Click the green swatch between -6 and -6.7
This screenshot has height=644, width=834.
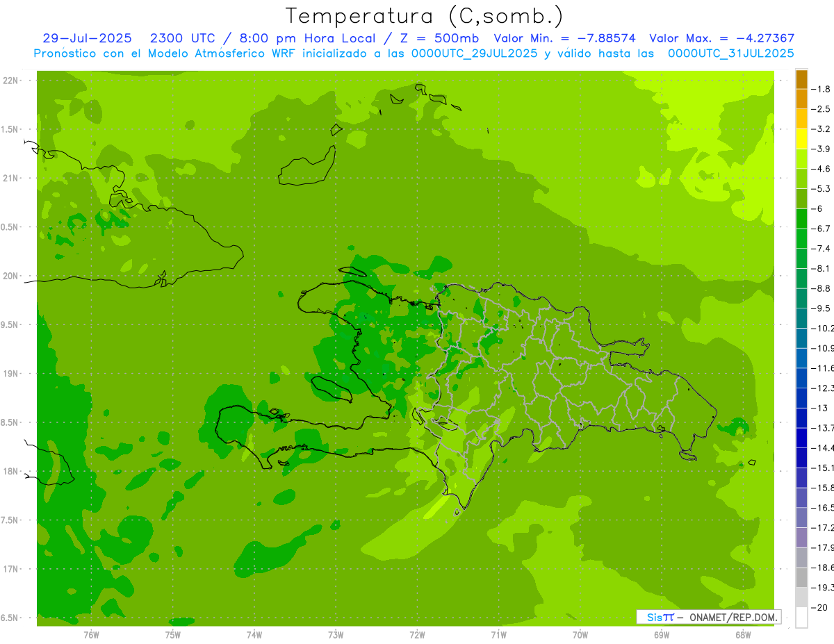click(801, 219)
